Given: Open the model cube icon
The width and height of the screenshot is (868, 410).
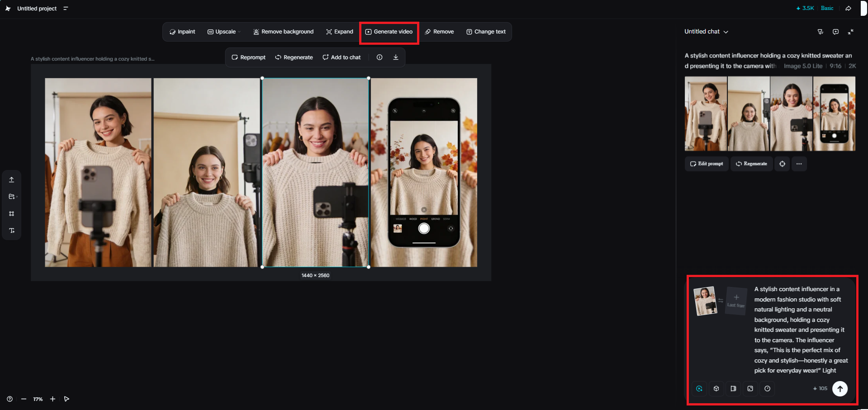Looking at the screenshot, I should (716, 389).
